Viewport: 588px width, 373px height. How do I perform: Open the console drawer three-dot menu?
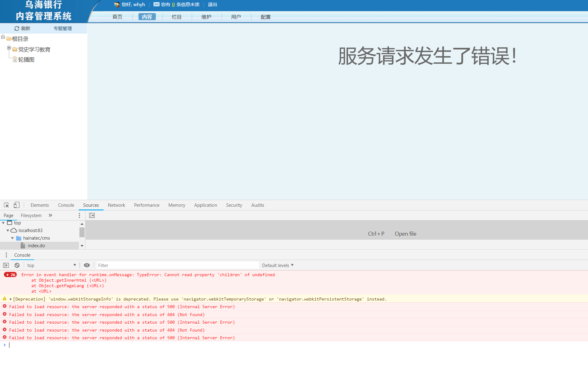(x=6, y=255)
